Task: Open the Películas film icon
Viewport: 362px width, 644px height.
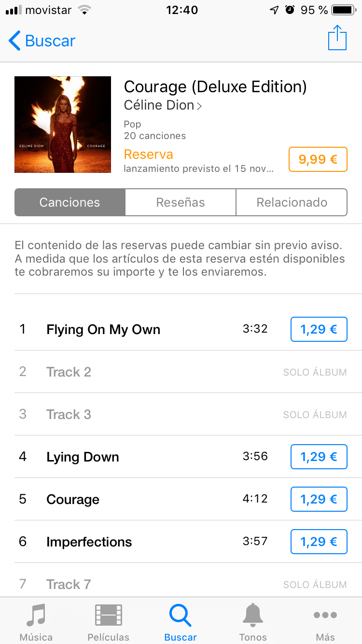Action: [x=109, y=615]
